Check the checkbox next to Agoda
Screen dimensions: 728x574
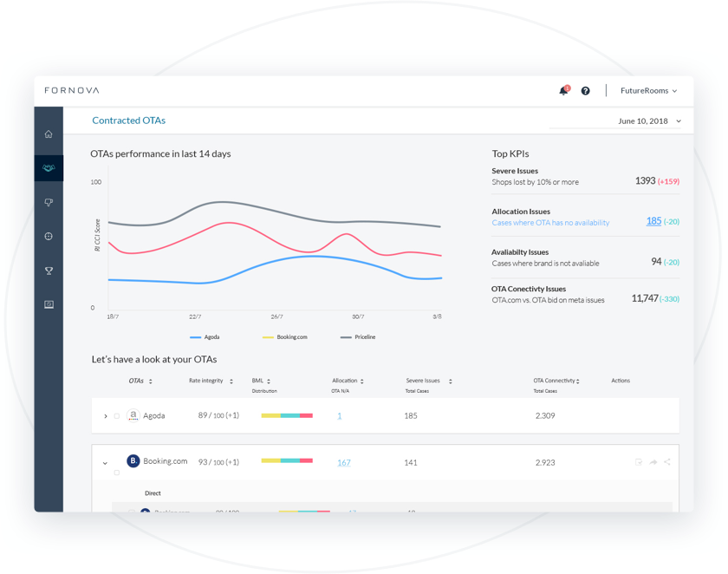(117, 416)
